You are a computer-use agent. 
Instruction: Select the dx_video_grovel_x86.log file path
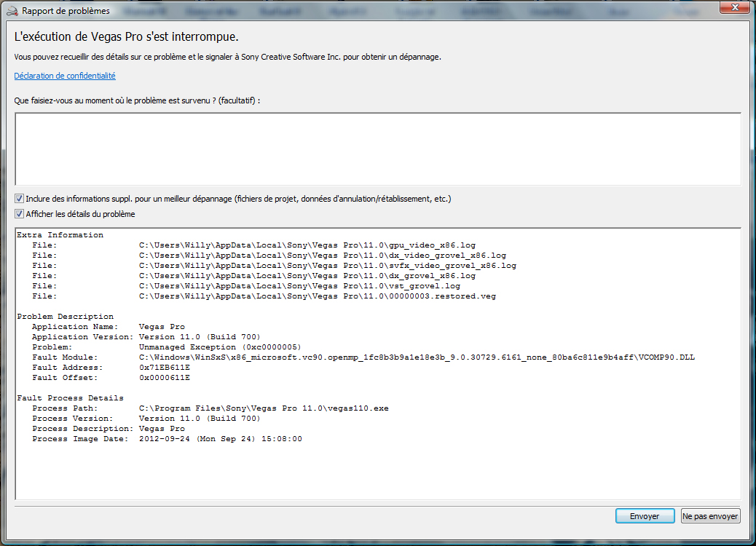click(x=323, y=256)
